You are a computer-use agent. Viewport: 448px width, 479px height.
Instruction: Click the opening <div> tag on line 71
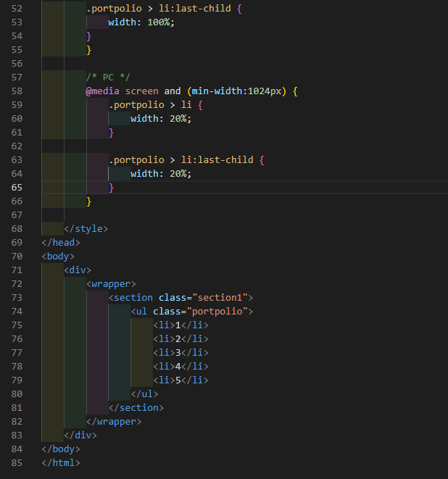(x=78, y=270)
